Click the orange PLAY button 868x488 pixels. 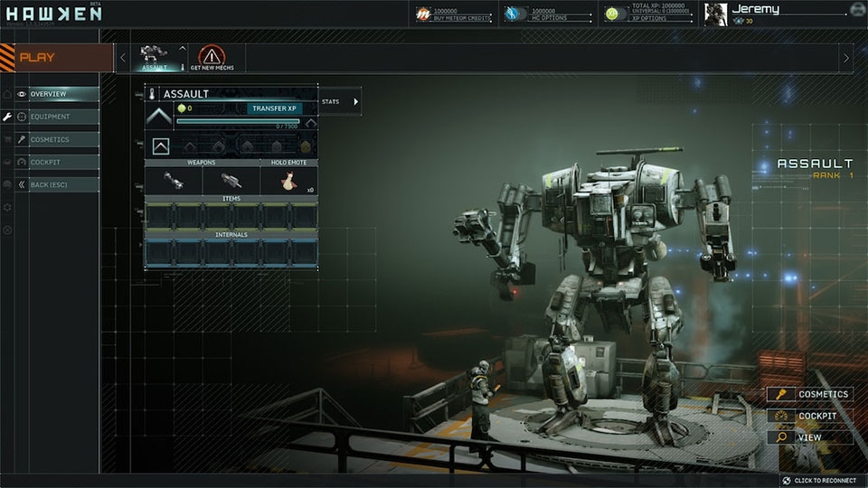[x=56, y=58]
